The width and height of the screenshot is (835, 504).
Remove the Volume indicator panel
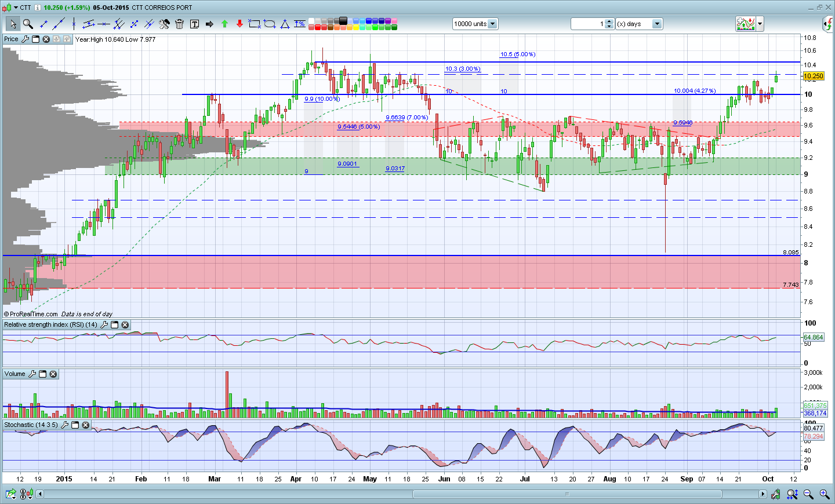coord(53,374)
